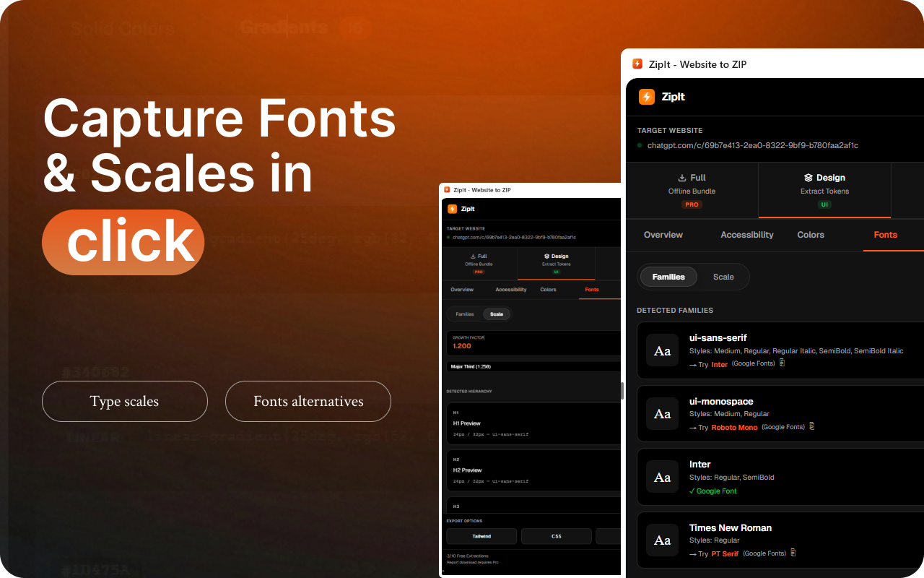Click the orange click badge

(123, 242)
